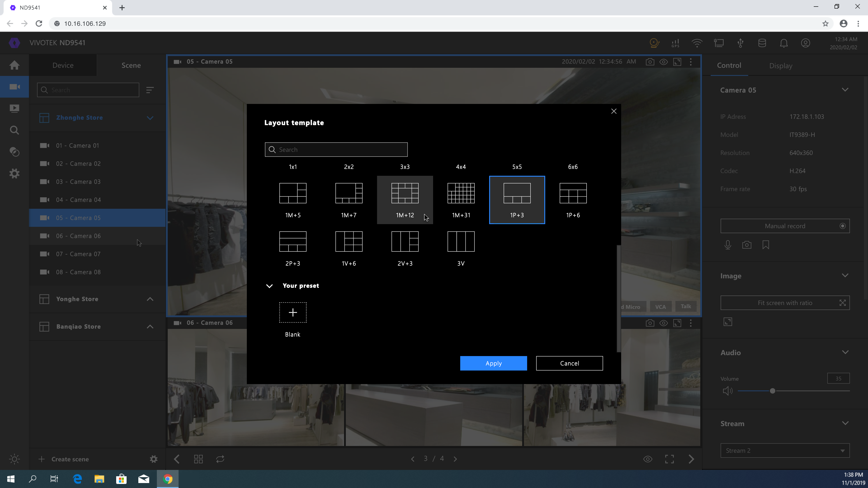Image resolution: width=868 pixels, height=488 pixels.
Task: Click the Volume slider handle
Action: (x=772, y=391)
